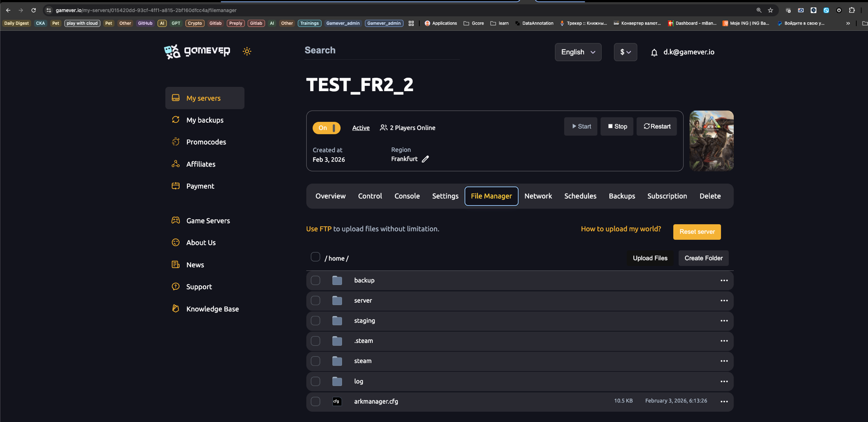Image resolution: width=868 pixels, height=422 pixels.
Task: Open browser extensions puzzle icon
Action: (852, 10)
